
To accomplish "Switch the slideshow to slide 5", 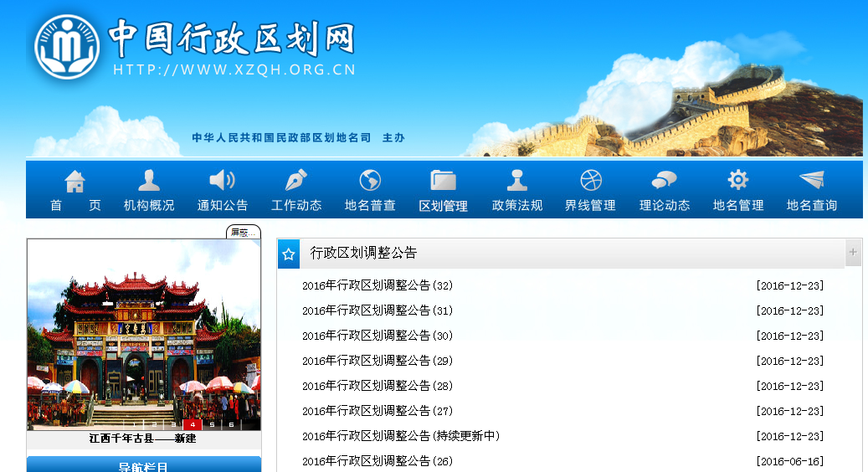I will pos(212,424).
